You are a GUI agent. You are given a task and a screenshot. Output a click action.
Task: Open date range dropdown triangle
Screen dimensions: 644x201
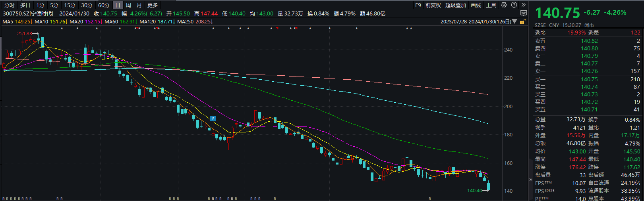[x=515, y=21]
